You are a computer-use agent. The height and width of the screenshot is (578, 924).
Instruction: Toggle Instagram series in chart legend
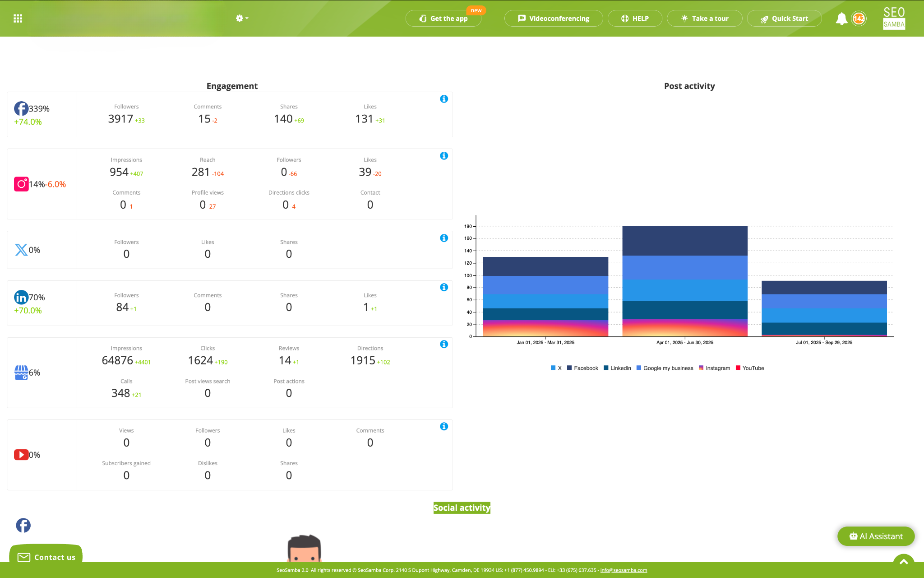pos(717,368)
